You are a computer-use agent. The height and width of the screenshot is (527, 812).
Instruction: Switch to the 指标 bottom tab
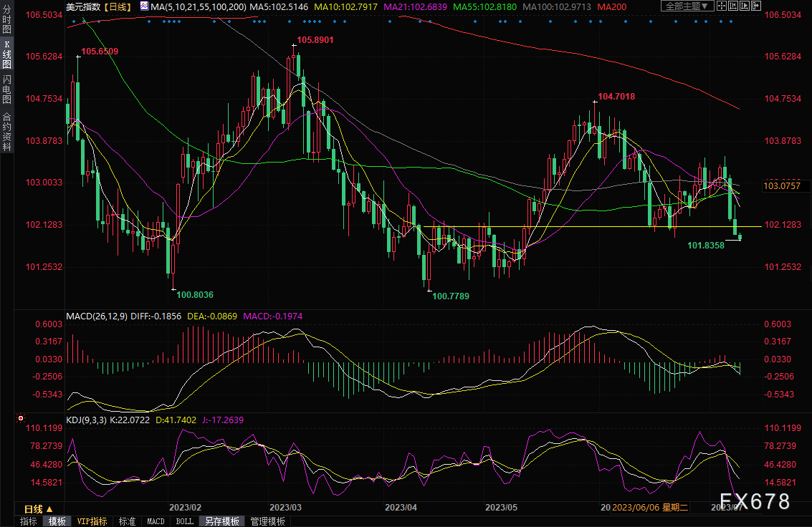click(29, 521)
